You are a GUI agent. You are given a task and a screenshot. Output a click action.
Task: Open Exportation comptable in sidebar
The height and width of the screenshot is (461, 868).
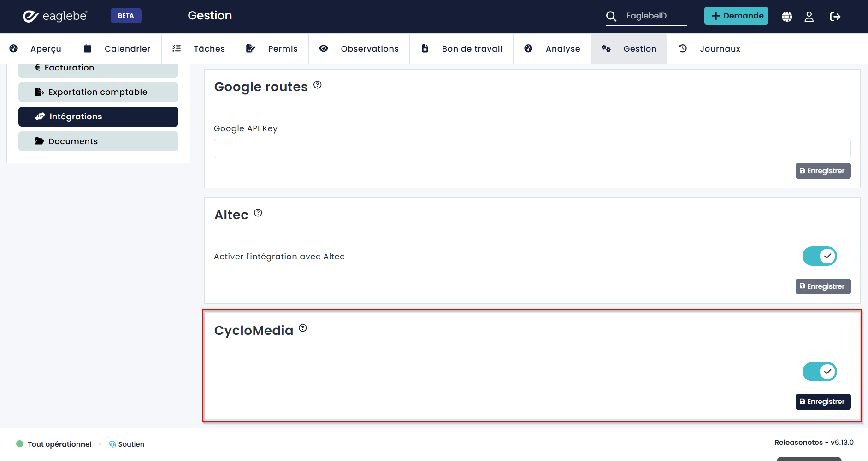(x=98, y=92)
